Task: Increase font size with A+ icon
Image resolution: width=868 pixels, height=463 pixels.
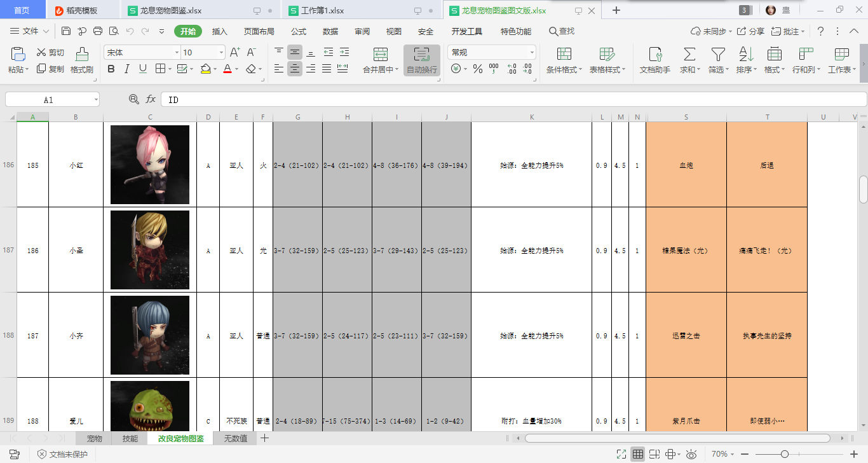Action: (x=234, y=52)
